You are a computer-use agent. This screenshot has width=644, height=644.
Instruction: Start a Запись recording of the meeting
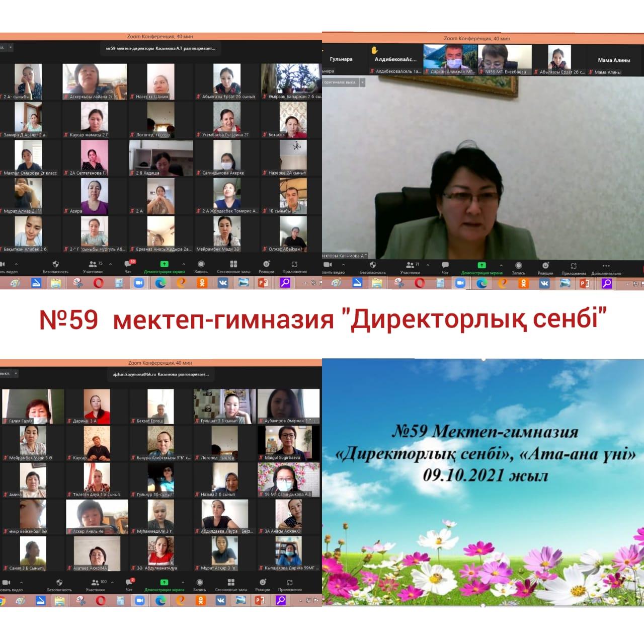(201, 266)
